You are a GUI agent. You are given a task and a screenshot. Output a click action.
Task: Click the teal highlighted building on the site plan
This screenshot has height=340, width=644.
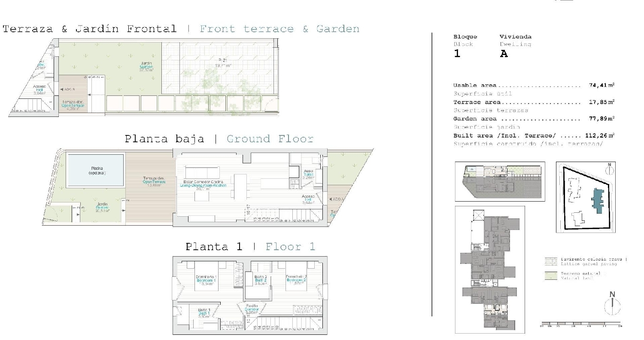click(598, 200)
